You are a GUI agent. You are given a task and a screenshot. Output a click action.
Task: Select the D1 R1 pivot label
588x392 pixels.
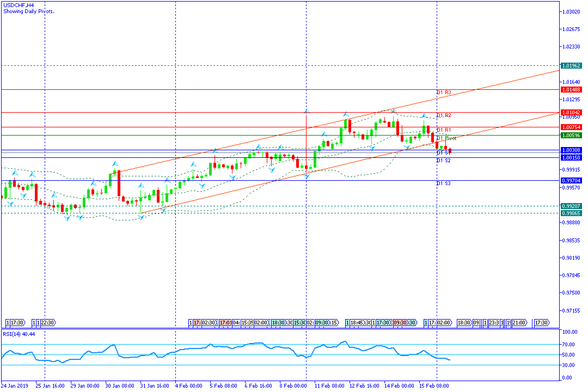point(444,130)
